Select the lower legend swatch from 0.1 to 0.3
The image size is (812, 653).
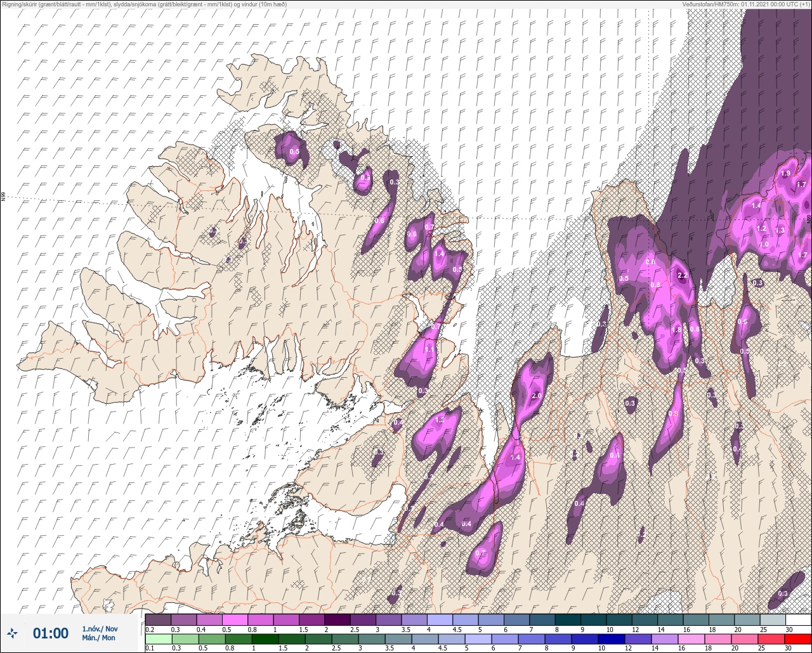point(158,638)
